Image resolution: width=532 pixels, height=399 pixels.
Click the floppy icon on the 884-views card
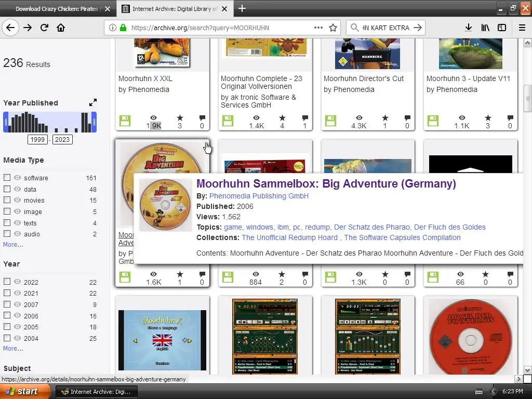228,277
